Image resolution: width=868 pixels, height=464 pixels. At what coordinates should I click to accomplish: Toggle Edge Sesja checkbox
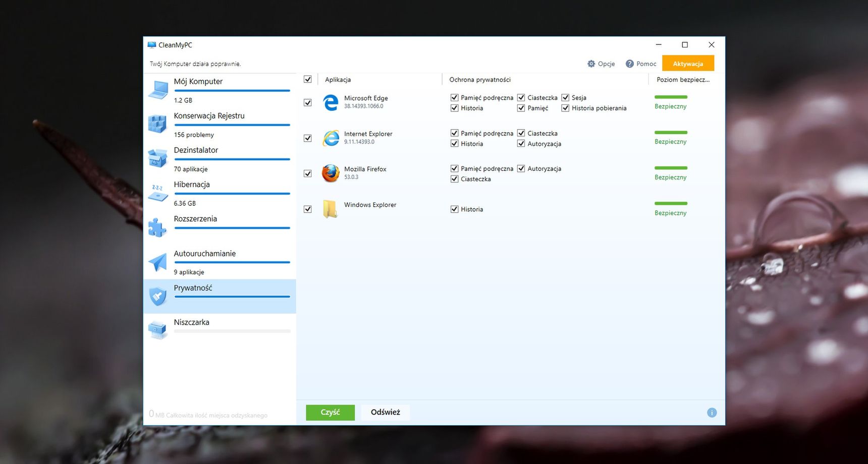pos(566,97)
